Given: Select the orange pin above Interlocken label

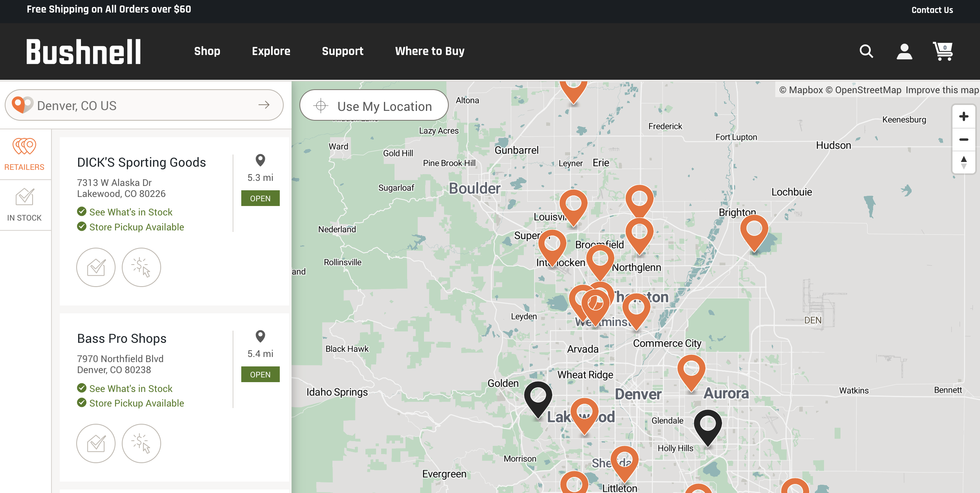Looking at the screenshot, I should coord(552,248).
